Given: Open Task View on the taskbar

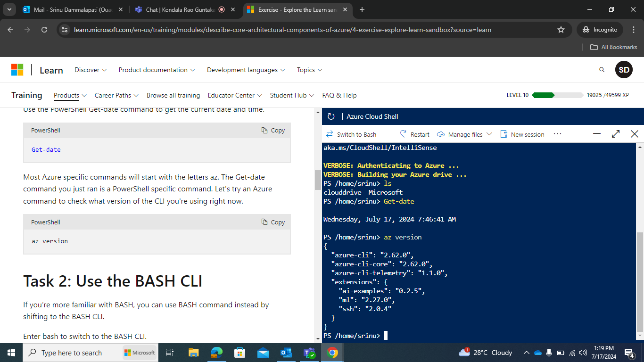Looking at the screenshot, I should tap(170, 353).
